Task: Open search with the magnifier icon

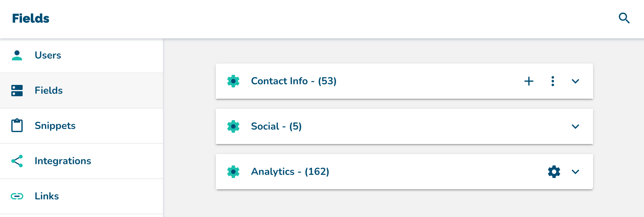Action: click(624, 18)
